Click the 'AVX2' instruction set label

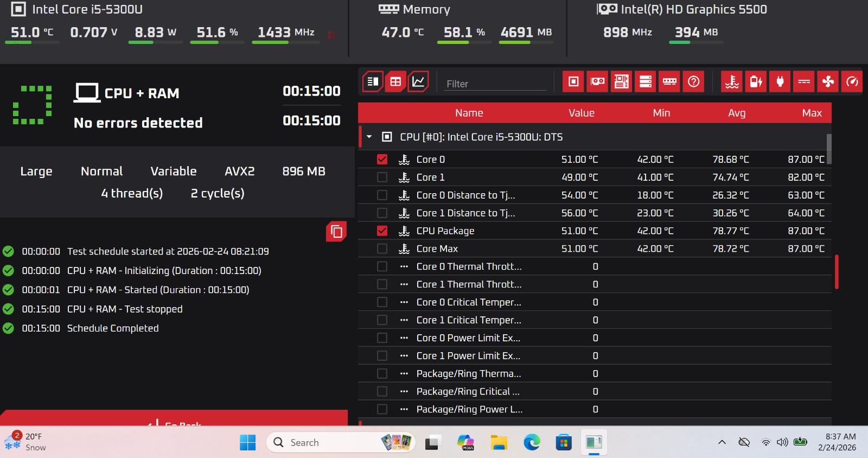240,171
